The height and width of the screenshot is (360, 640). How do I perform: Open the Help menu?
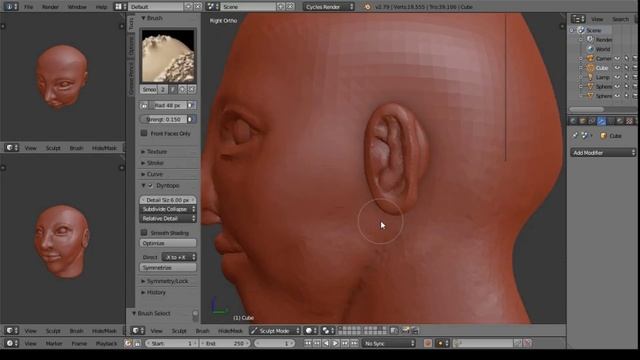pyautogui.click(x=101, y=7)
